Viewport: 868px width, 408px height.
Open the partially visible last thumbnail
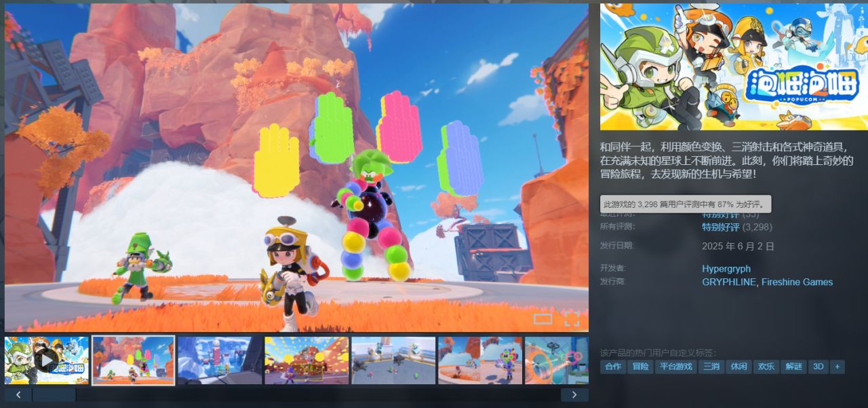(x=557, y=360)
